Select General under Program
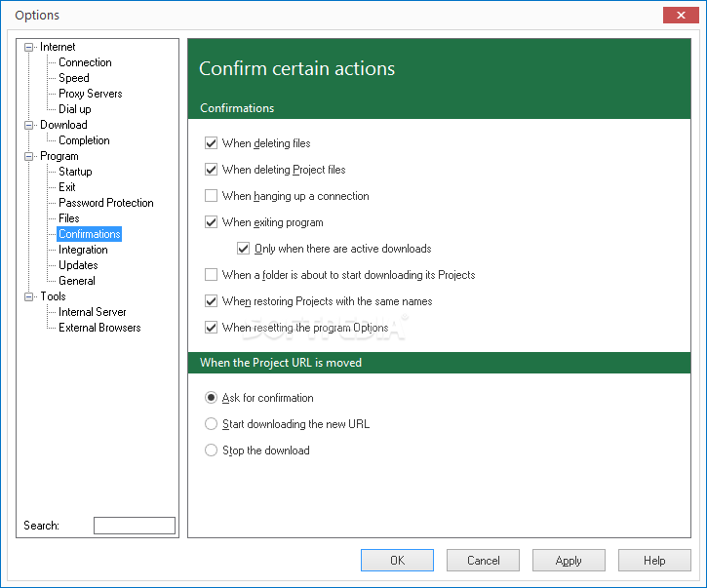This screenshot has width=707, height=588. coord(77,281)
